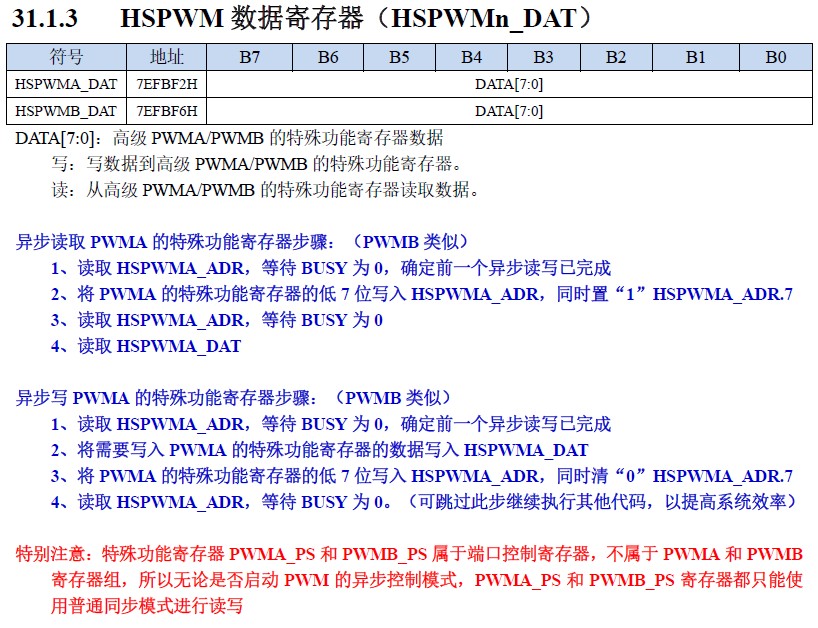This screenshot has width=818, height=628.
Task: Click the address cell 7EFBF6H
Action: (x=166, y=111)
